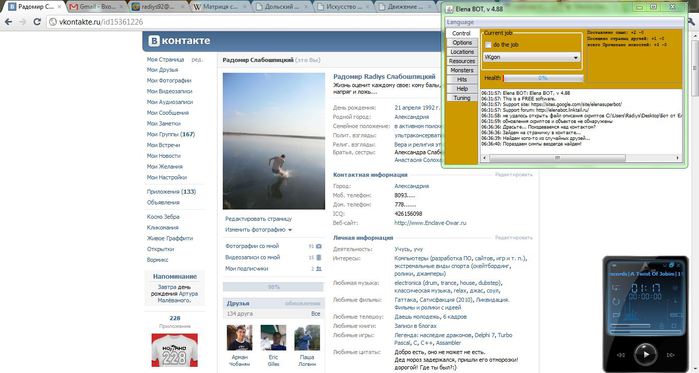The height and width of the screenshot is (373, 699).
Task: Switch to the Options tab in Elena BOT
Action: 462,43
